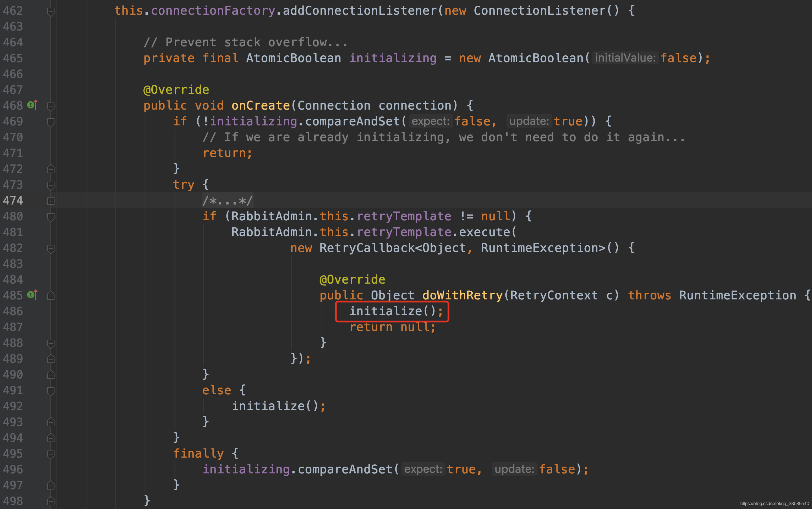Click line number 480 in the gutter
Viewport: 812px width, 509px height.
pos(13,216)
